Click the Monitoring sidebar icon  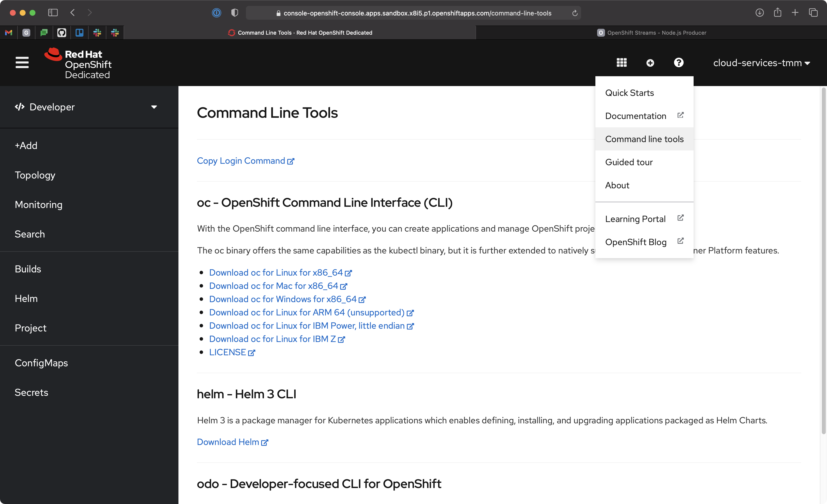pyautogui.click(x=38, y=204)
